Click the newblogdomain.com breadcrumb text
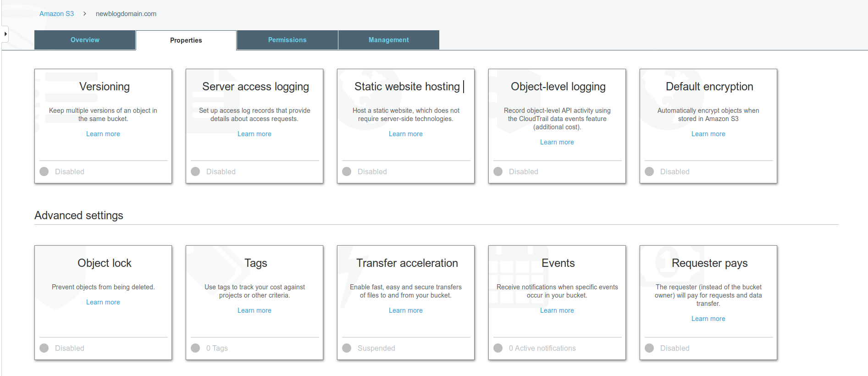Screen dimensions: 868x376 [126, 14]
